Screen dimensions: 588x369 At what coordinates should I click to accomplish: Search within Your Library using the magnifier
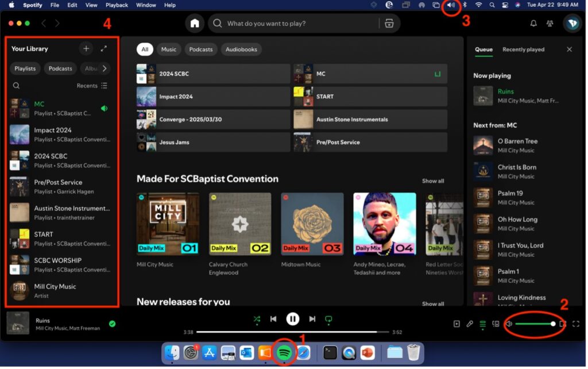(x=16, y=86)
